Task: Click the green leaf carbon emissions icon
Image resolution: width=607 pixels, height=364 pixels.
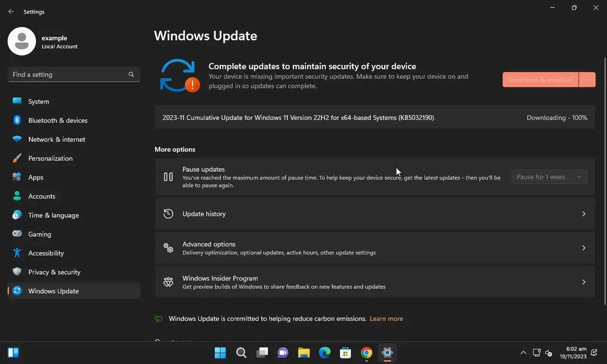Action: click(158, 318)
